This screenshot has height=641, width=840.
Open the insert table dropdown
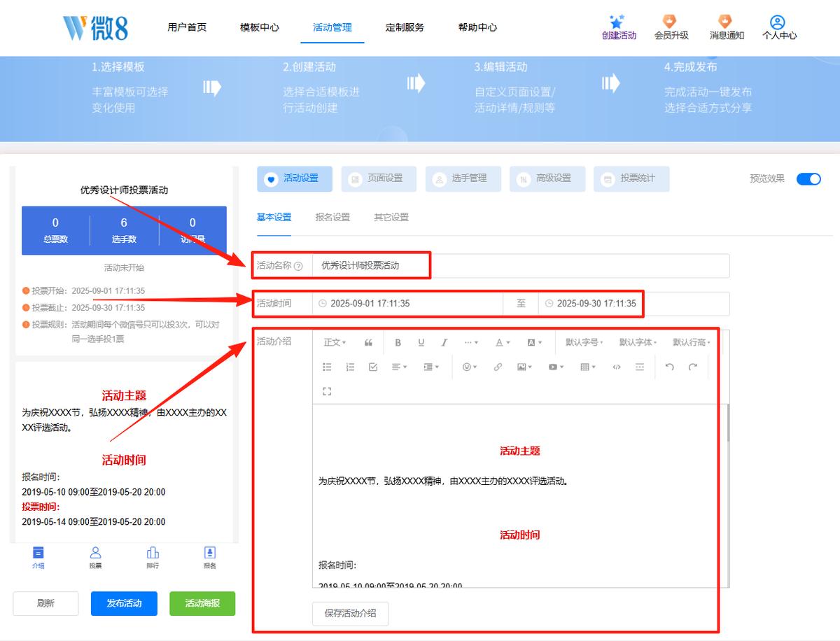click(x=588, y=367)
